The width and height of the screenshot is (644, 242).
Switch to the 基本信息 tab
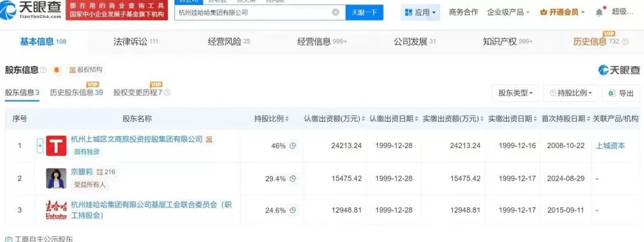(x=43, y=42)
